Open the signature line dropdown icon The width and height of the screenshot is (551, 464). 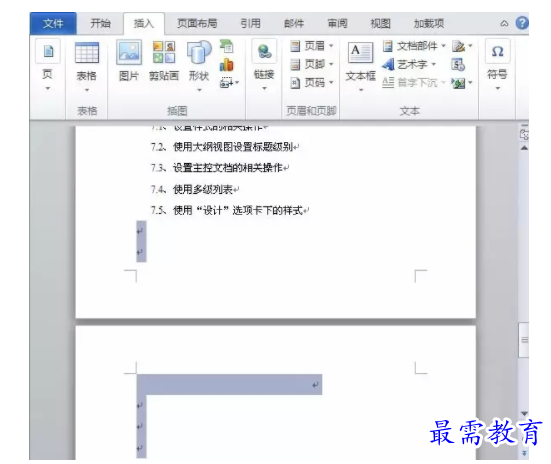[462, 46]
